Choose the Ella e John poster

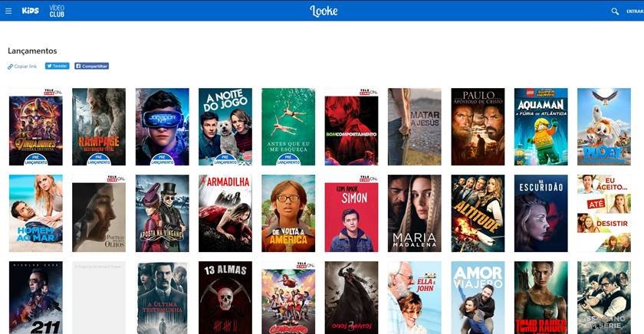(415, 298)
